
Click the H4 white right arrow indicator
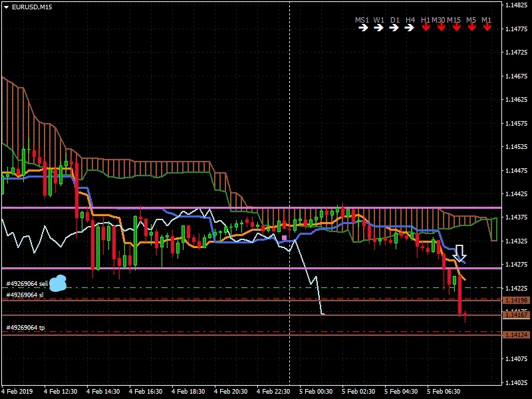click(x=410, y=28)
